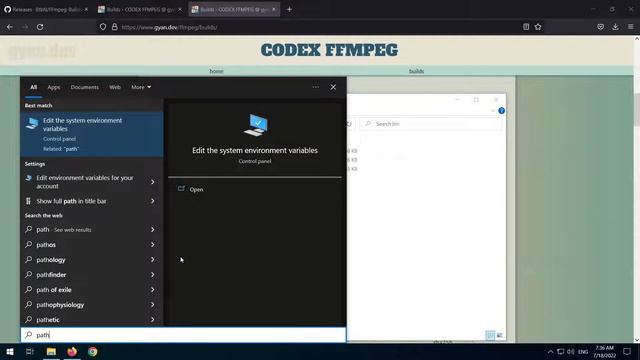Toggle Firefox reader view icon
Viewport: 640px width, 360px height.
tap(526, 27)
